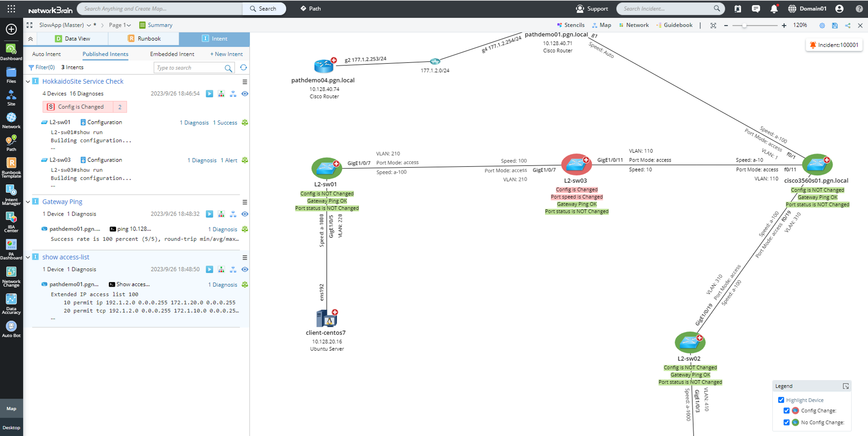Run the Gateway Ping intent play button
Viewport: 868px width, 436px height.
click(x=209, y=214)
